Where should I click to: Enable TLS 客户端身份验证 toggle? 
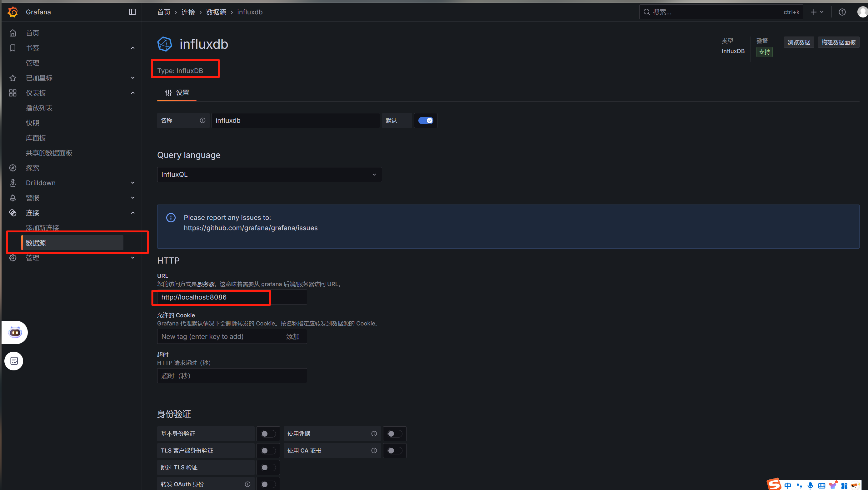coord(268,451)
